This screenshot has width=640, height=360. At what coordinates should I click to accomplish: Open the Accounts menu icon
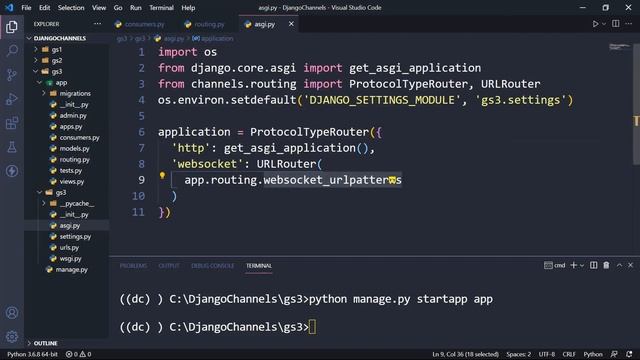(x=12, y=313)
